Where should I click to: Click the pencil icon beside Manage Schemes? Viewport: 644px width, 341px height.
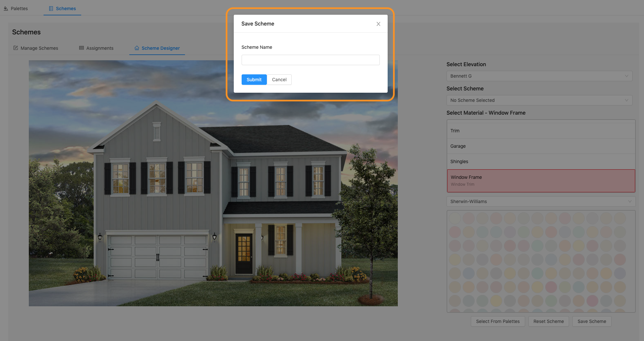tap(16, 48)
